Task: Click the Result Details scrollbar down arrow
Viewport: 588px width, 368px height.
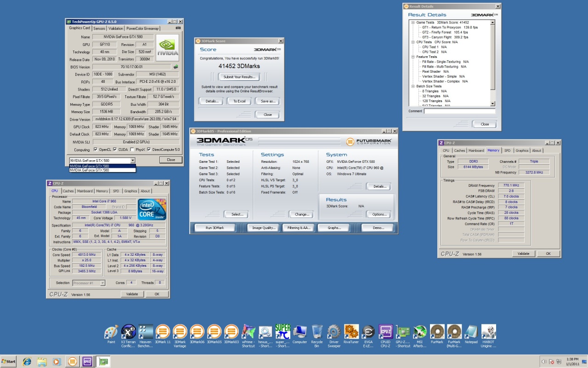Action: click(x=493, y=104)
